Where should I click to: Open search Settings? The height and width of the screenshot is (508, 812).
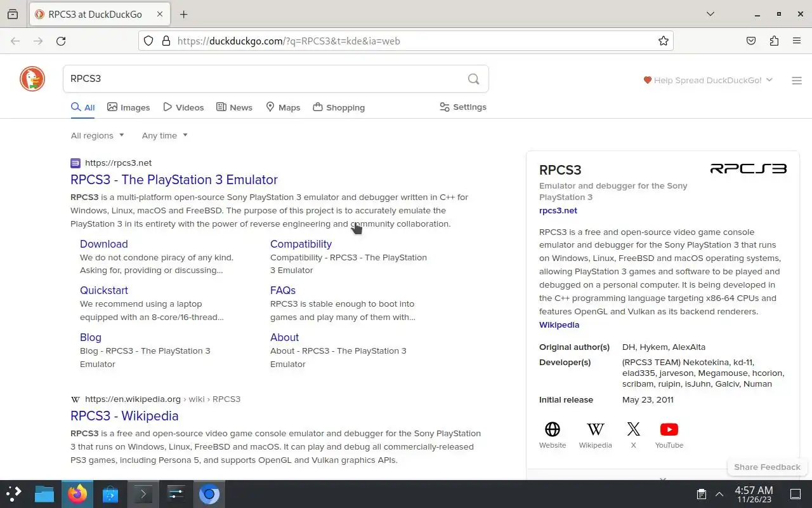click(463, 107)
